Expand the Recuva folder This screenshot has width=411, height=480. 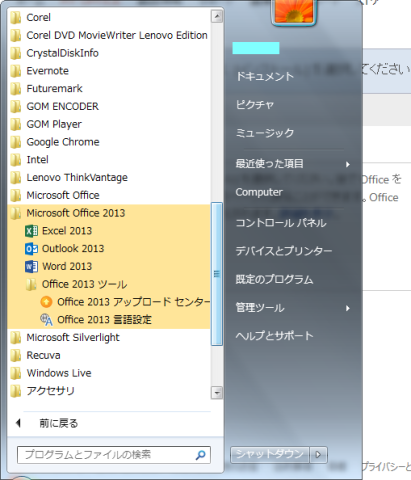(109, 355)
